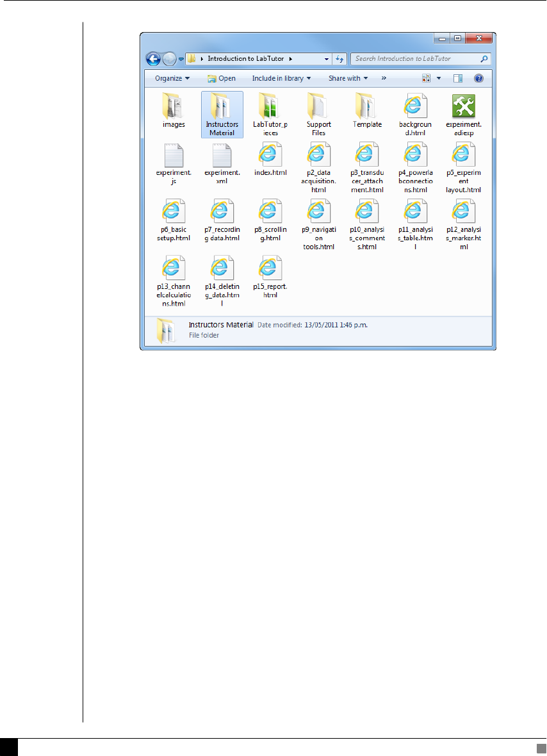Click the Forward navigation arrow
This screenshot has width=547, height=756.
[x=169, y=60]
